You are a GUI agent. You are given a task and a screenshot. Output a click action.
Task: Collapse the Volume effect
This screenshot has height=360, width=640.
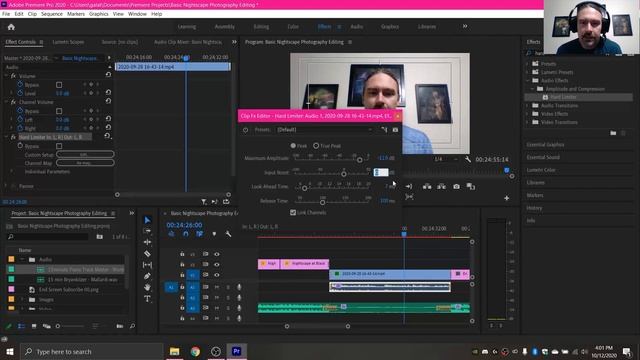(x=6, y=76)
